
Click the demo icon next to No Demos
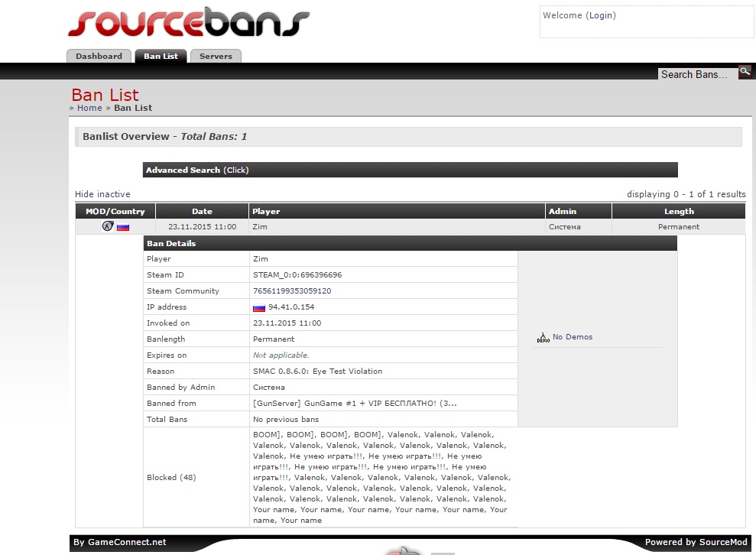(x=543, y=338)
